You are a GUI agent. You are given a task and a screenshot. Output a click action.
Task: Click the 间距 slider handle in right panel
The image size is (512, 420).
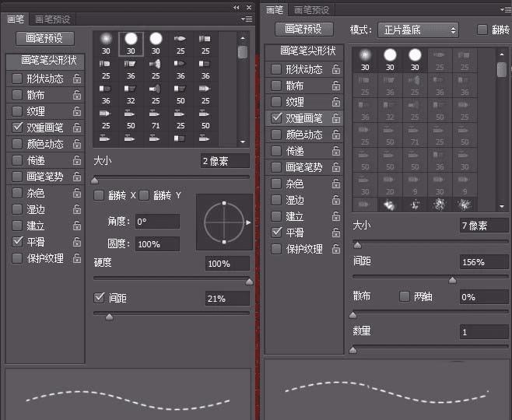point(452,280)
